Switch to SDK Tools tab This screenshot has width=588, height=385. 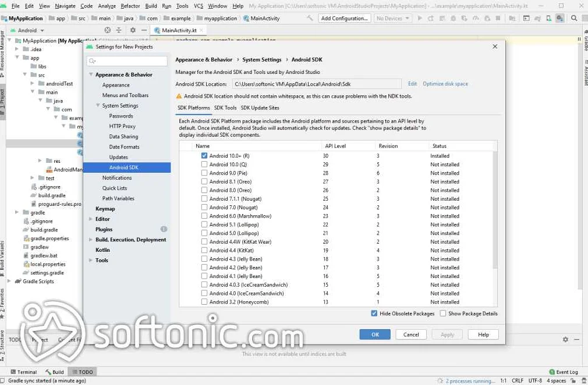(x=225, y=108)
